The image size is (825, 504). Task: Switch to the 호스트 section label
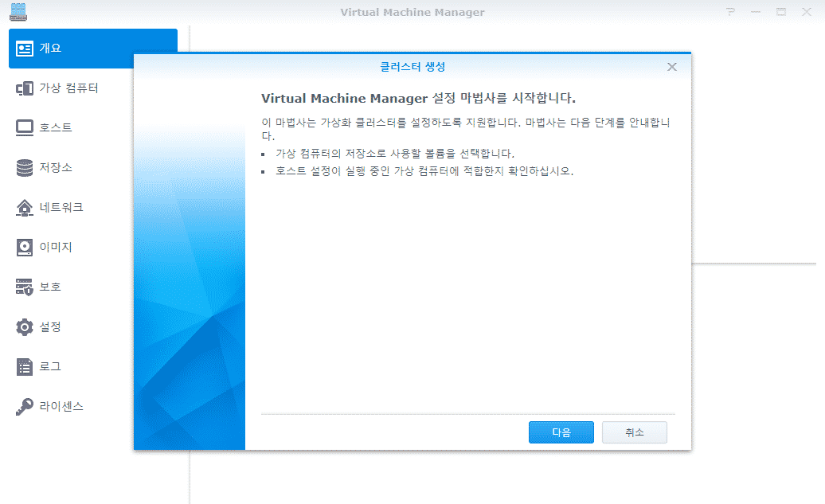(x=56, y=128)
